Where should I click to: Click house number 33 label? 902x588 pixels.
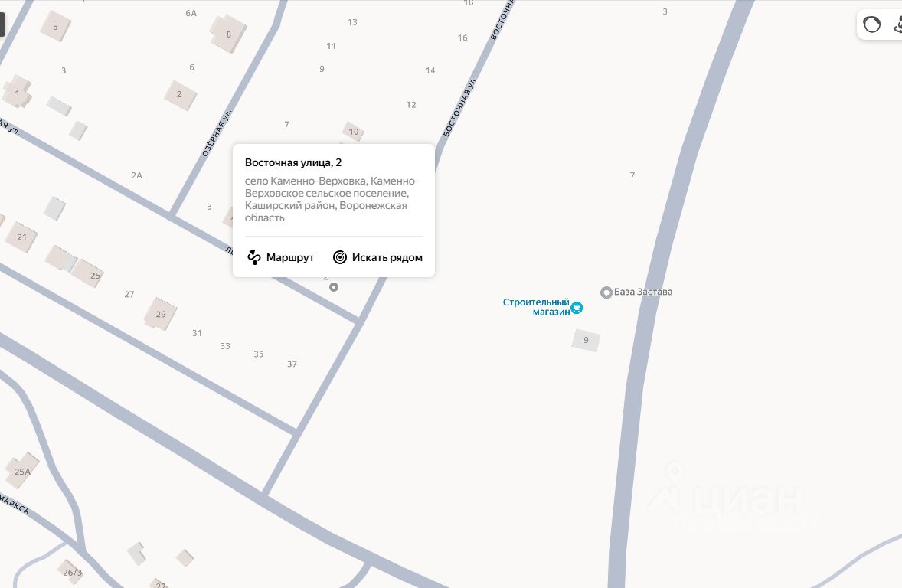click(x=225, y=346)
